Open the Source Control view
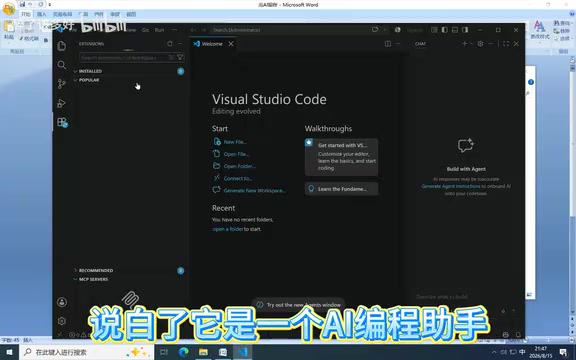576x360 pixels. click(62, 84)
